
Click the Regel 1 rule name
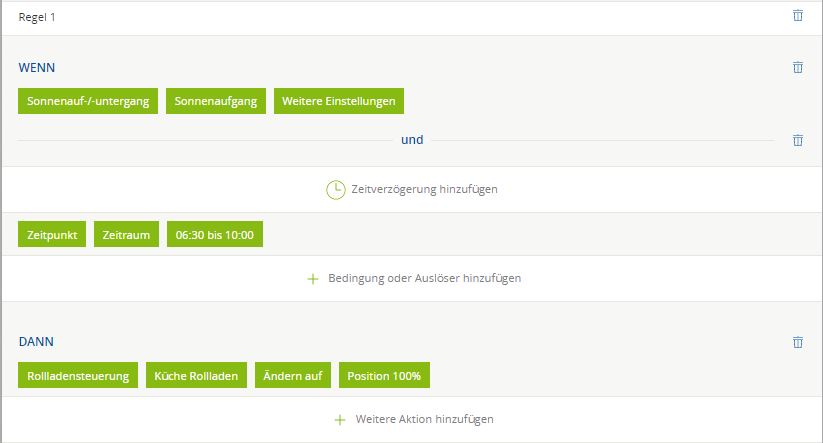click(x=38, y=17)
